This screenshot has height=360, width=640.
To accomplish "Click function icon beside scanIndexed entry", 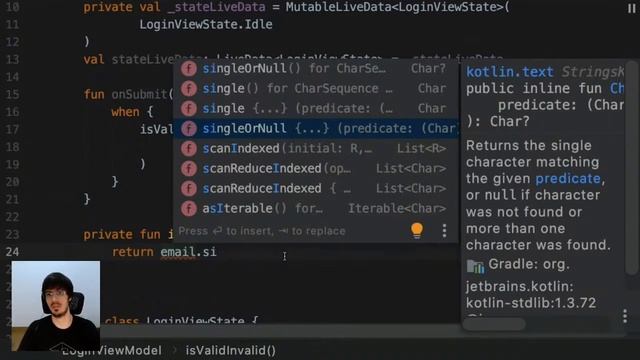I will click(189, 149).
